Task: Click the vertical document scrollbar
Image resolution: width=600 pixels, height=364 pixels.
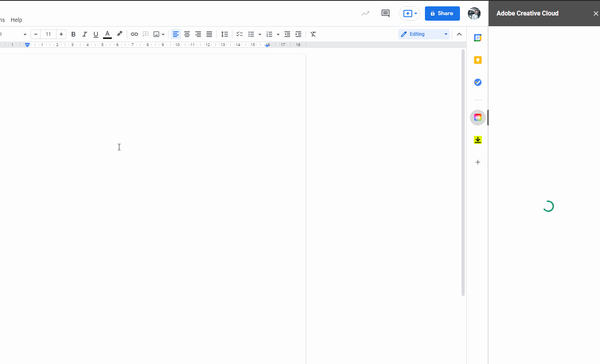Action: [463, 173]
